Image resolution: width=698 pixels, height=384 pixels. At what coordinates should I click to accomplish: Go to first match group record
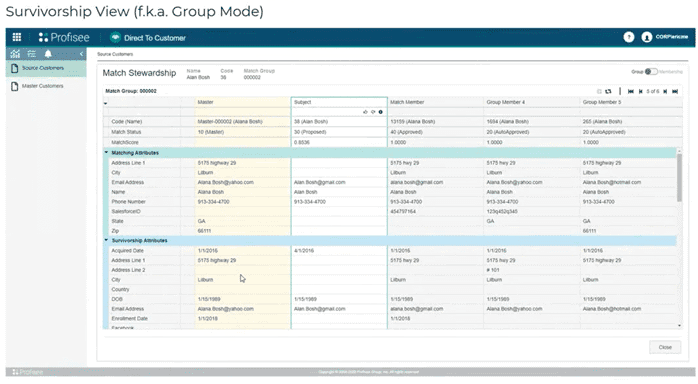(631, 91)
